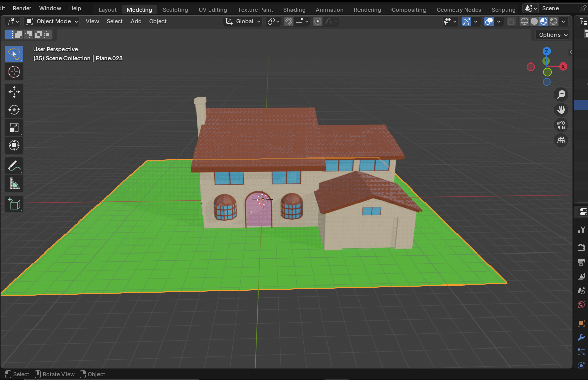Toggle camera view with camera icon
This screenshot has height=380, width=588.
coord(561,125)
